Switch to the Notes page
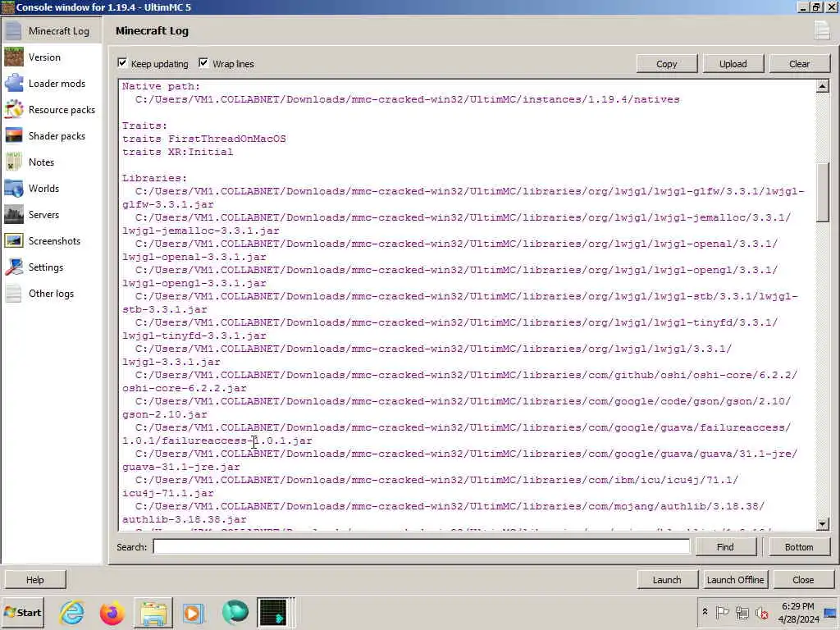This screenshot has width=840, height=630. pos(52,162)
